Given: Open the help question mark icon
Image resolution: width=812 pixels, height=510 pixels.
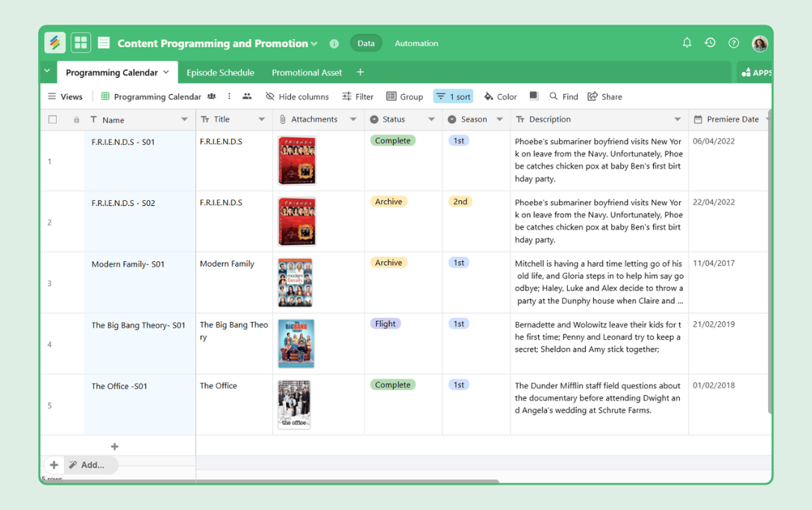Looking at the screenshot, I should coord(734,43).
